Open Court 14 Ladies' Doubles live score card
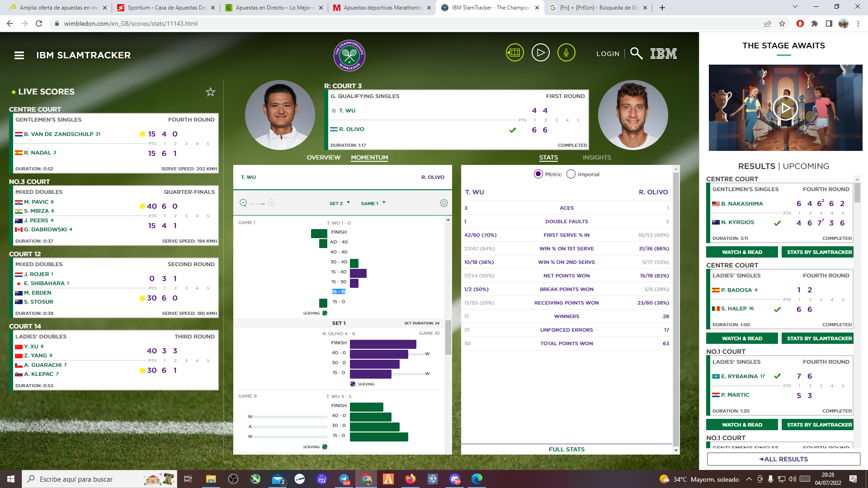 [x=114, y=360]
